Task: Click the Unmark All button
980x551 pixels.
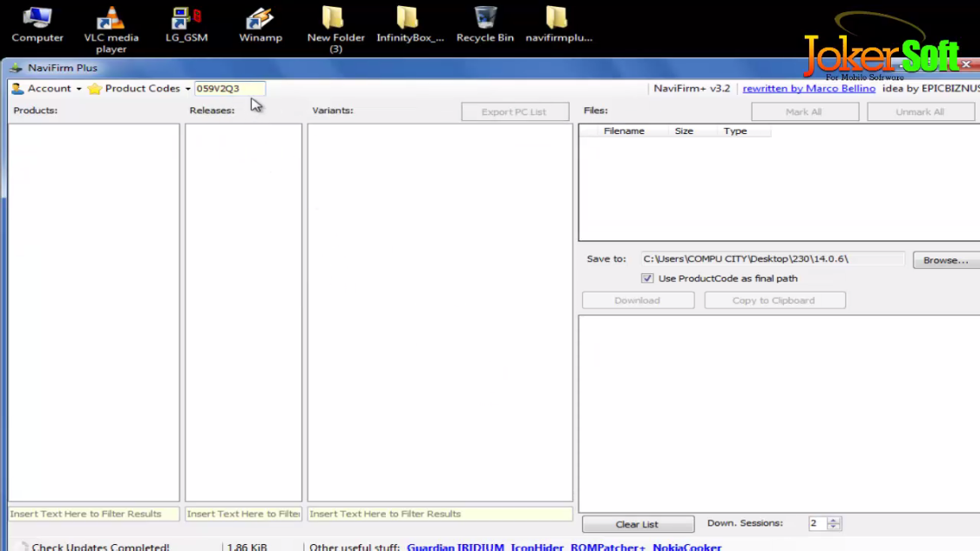Action: [920, 111]
